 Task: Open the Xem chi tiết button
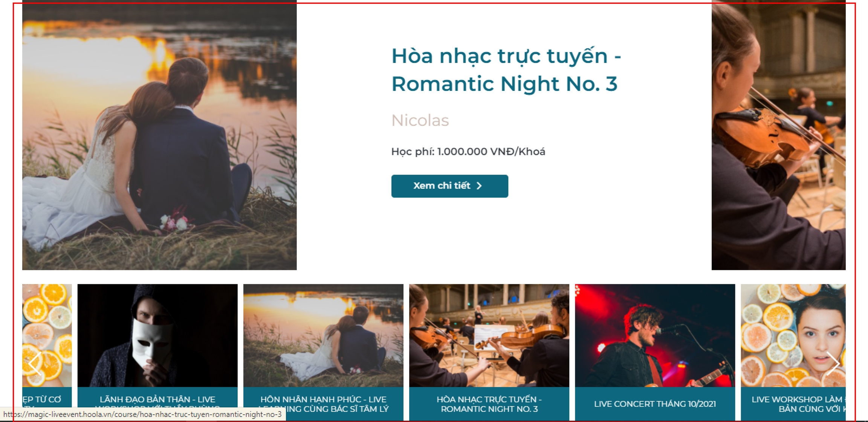pos(449,186)
